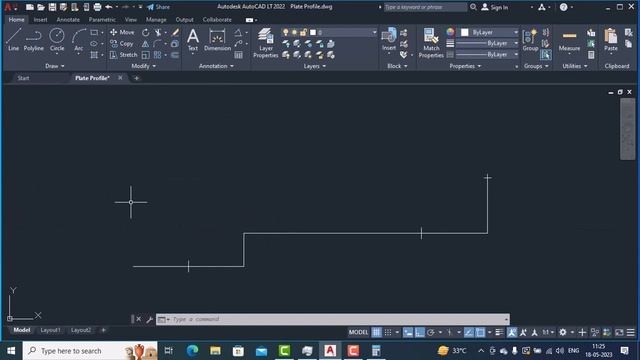Viewport: 640px width, 360px height.
Task: Open the Annotate ribbon tab
Action: [68, 20]
